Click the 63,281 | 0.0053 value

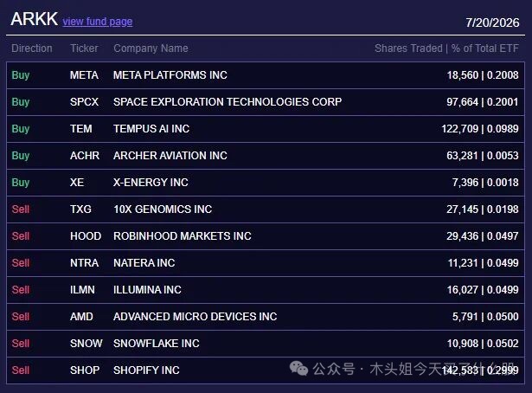coord(483,156)
